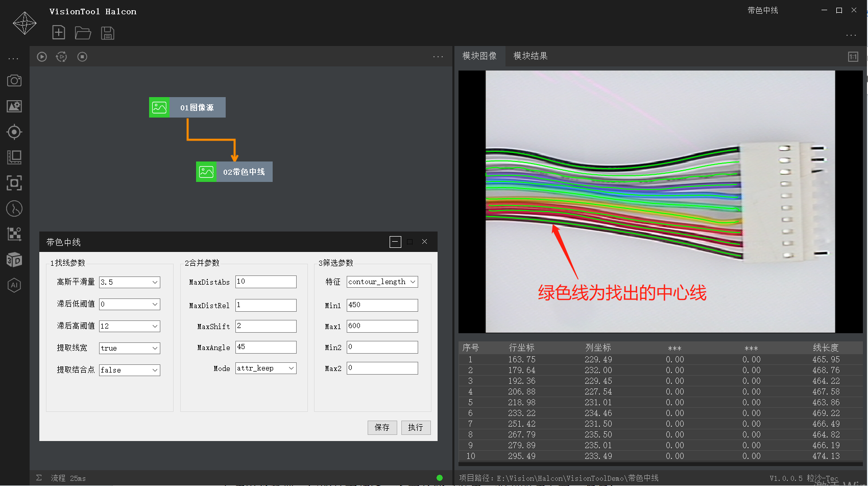868x486 pixels.
Task: Click the 列坐标 column header
Action: click(598, 348)
